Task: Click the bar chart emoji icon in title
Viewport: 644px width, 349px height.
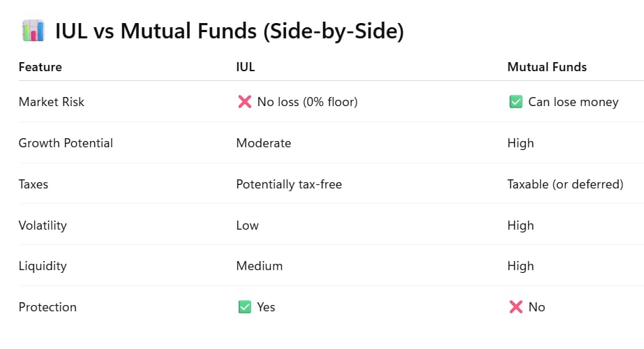Action: coord(33,31)
